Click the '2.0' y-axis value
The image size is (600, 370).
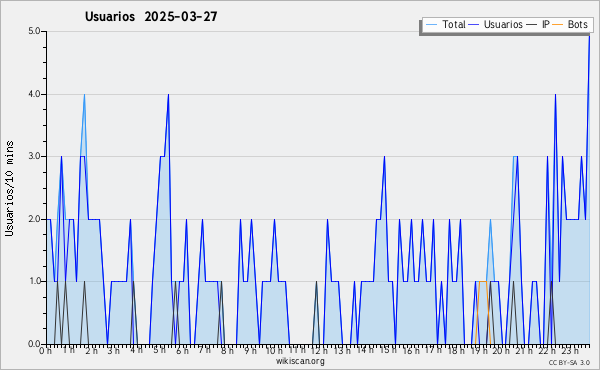coord(34,219)
